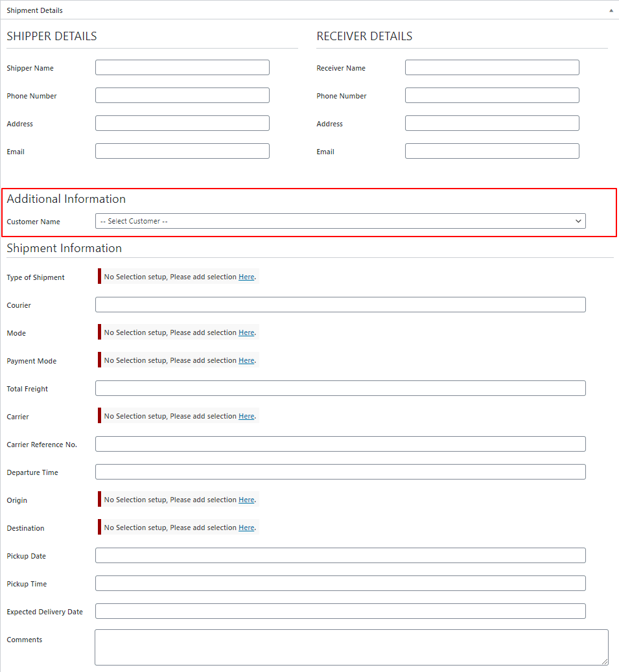619x672 pixels.
Task: Click the Total Freight input field
Action: pyautogui.click(x=340, y=388)
